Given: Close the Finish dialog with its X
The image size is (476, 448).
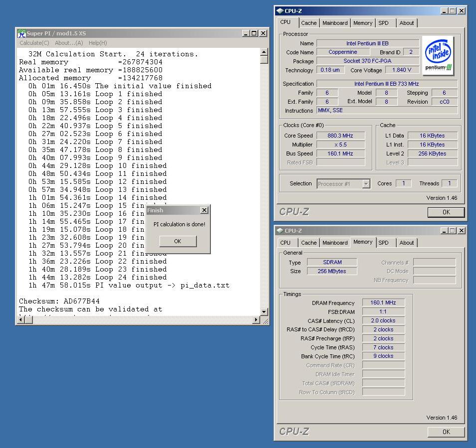Looking at the screenshot, I should (205, 210).
